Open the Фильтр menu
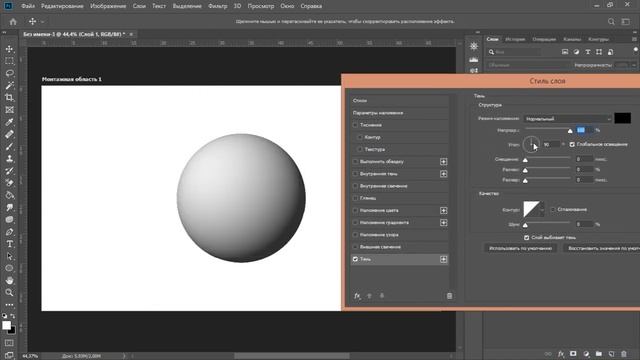This screenshot has width=640, height=360. pos(218,6)
